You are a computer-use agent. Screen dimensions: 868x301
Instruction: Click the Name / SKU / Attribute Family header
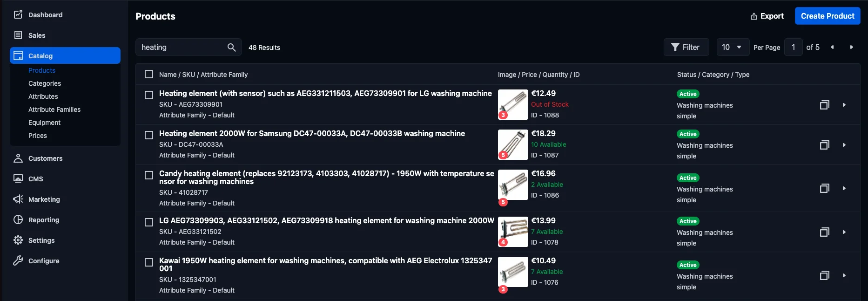pyautogui.click(x=203, y=75)
